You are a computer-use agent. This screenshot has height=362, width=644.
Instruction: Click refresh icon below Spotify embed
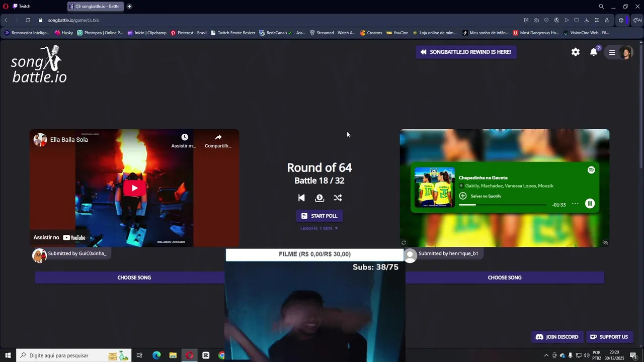tap(404, 243)
